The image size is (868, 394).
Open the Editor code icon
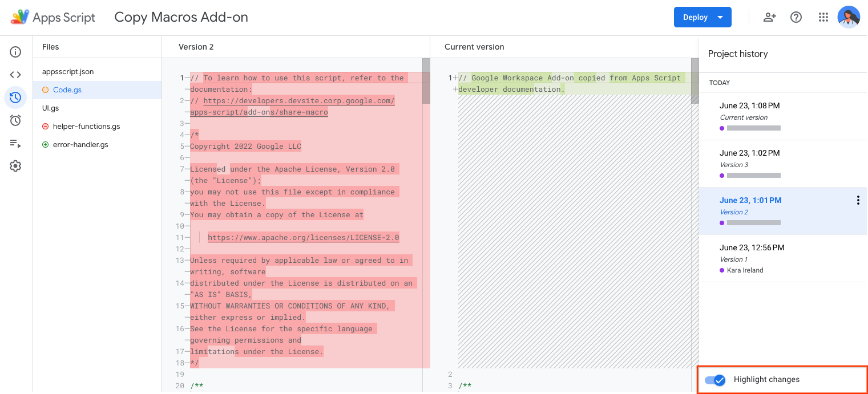point(15,75)
